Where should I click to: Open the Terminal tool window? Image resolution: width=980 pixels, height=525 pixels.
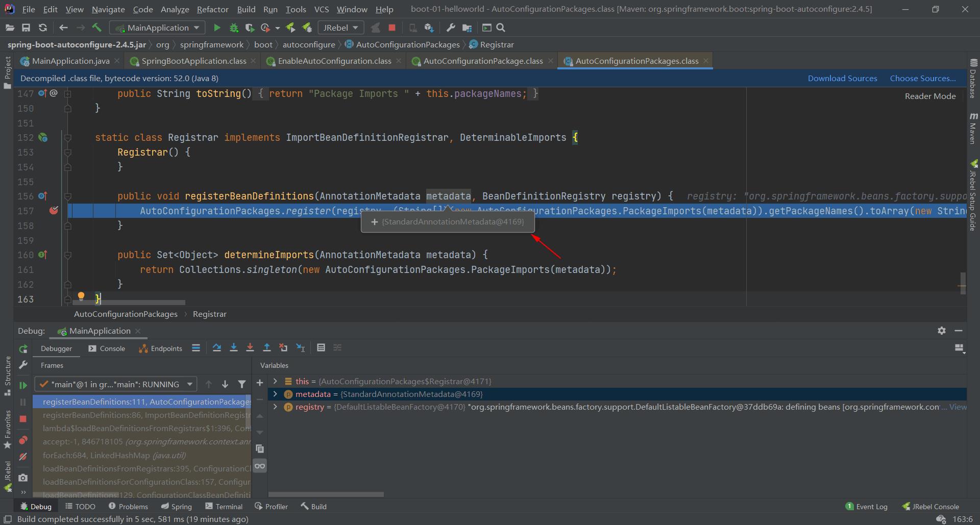pyautogui.click(x=224, y=506)
